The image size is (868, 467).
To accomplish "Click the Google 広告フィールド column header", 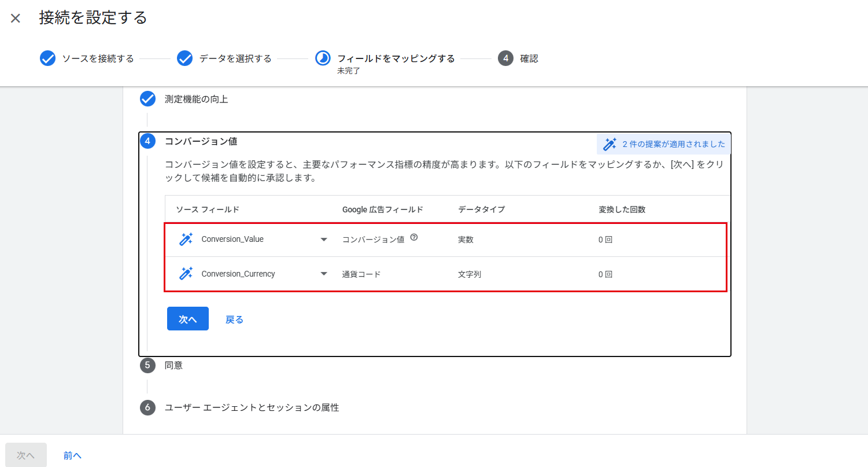I will pos(383,209).
